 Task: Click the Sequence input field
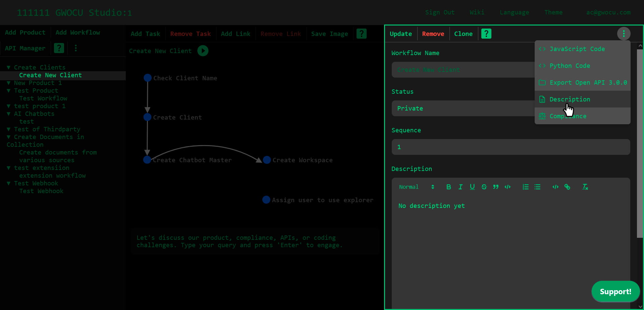pos(511,147)
